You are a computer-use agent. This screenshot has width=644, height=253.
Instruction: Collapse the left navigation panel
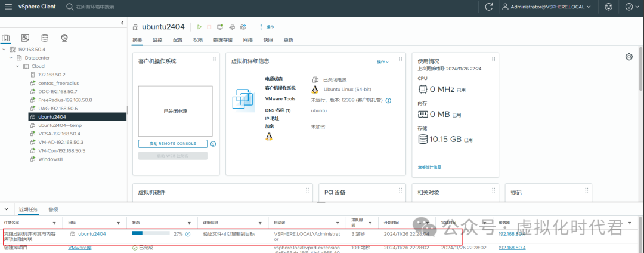pos(122,23)
